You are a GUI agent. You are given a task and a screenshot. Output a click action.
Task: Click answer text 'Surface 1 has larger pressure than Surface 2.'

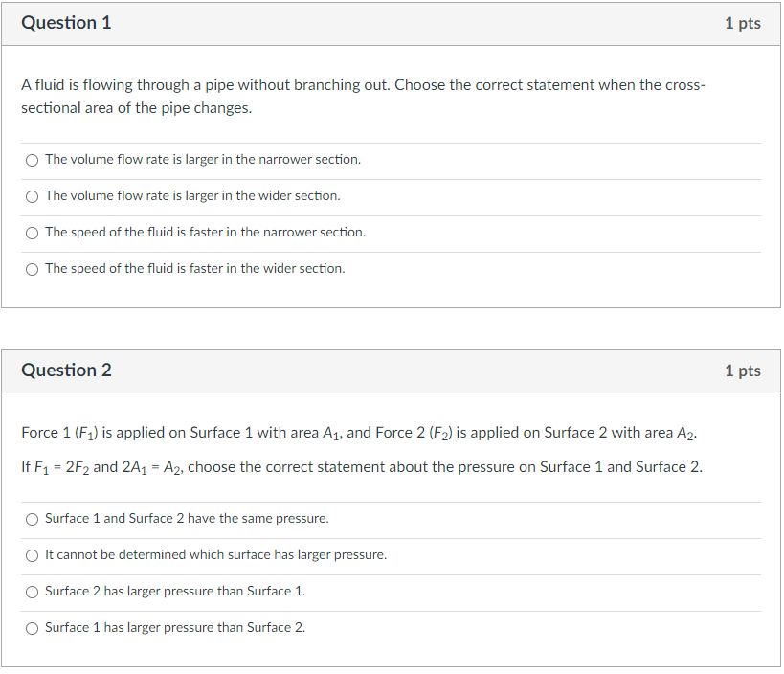pos(175,628)
